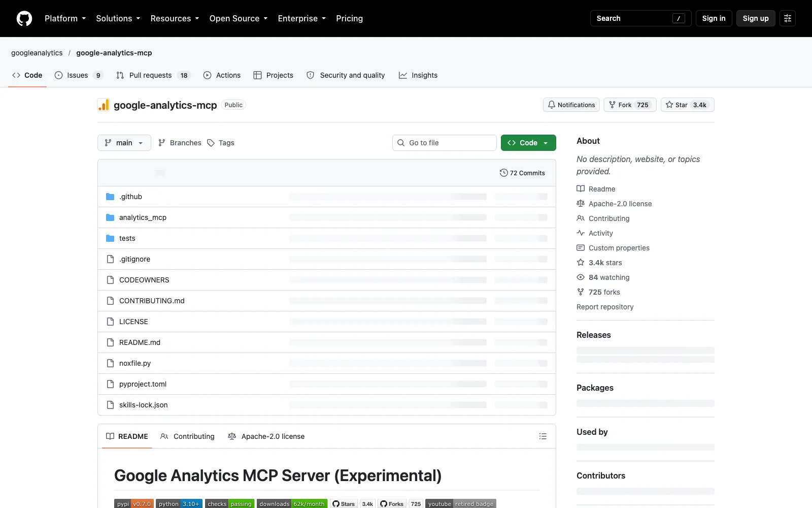
Task: Open the README.md file
Action: 140,342
